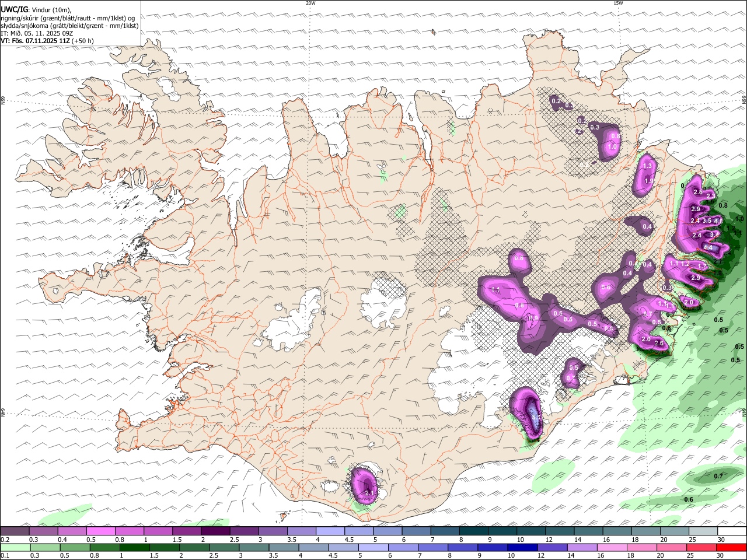The image size is (747, 560).
Task: Click the deep blue 10–12 rain legend swatch
Action: tap(522, 548)
